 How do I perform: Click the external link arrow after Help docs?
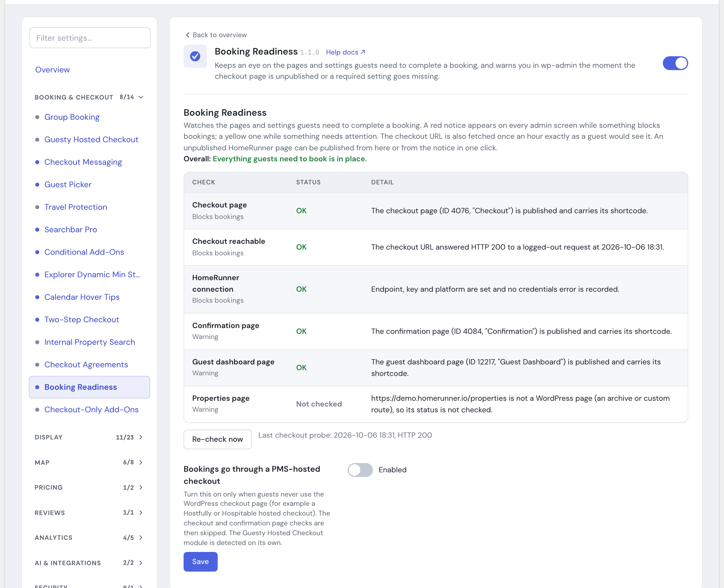pyautogui.click(x=363, y=52)
